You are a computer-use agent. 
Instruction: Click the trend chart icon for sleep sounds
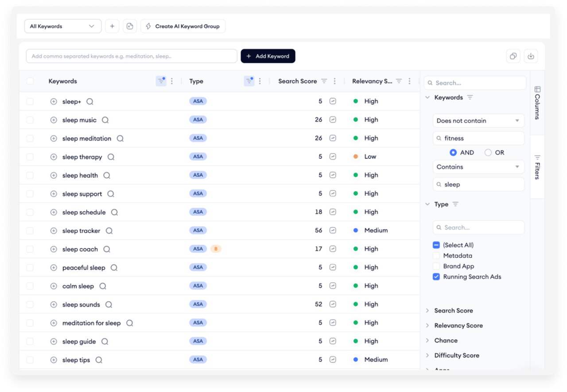[x=333, y=304]
